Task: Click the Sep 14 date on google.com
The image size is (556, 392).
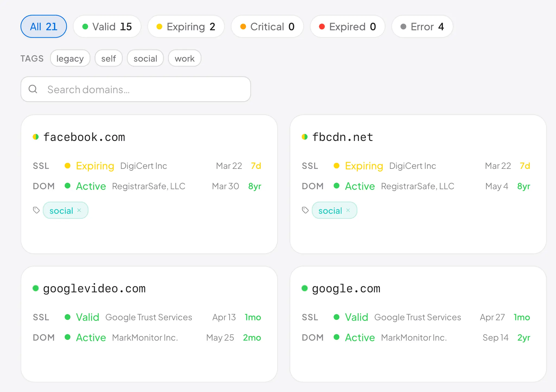Action: (495, 337)
